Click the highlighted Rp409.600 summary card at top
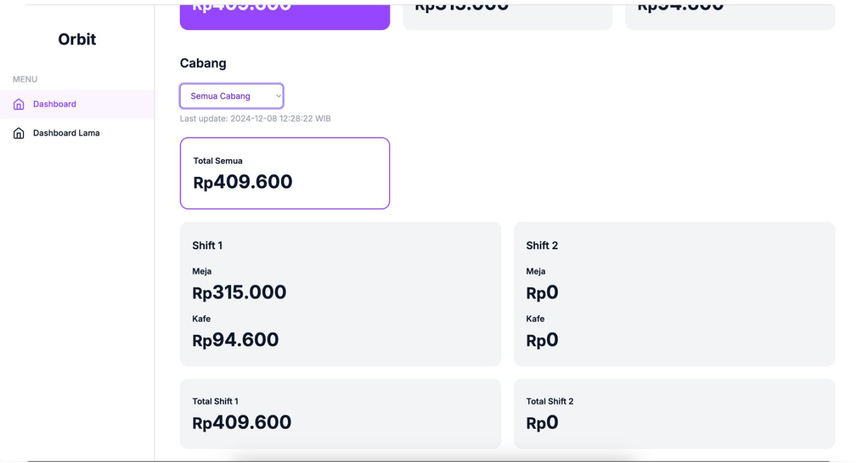 point(285,12)
